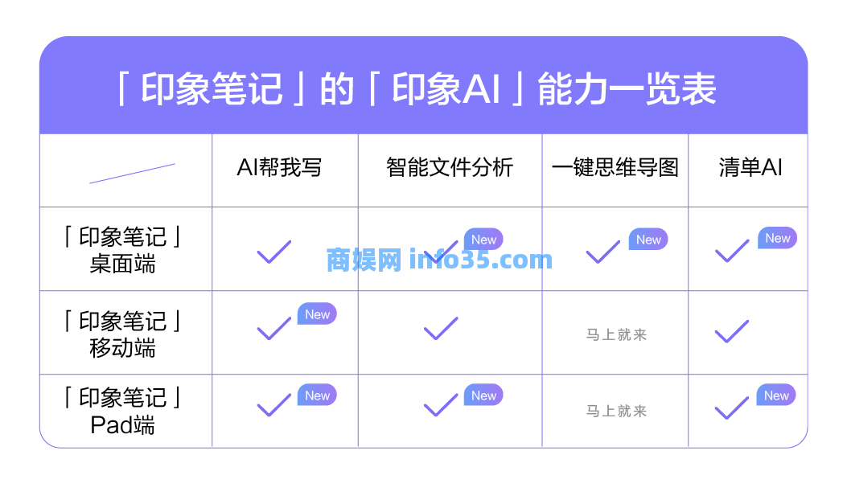Click 马上就来 in the Pad端 row
Viewport: 847px width, 504px height.
pyautogui.click(x=616, y=412)
